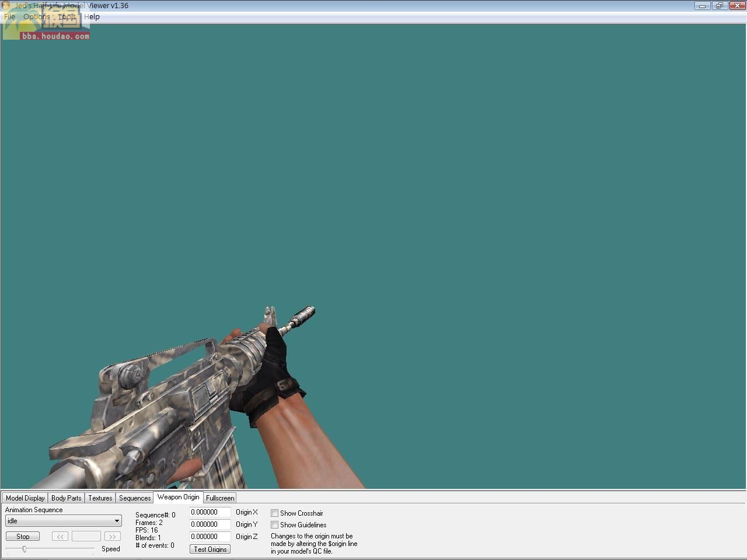Switch to the Textures tab
Screen dimensions: 747x560
100,498
